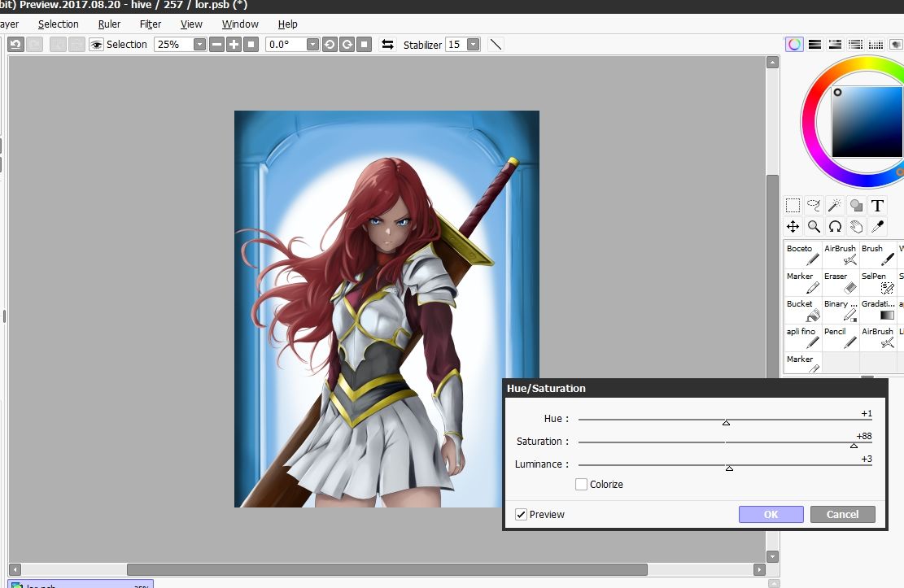Viewport: 904px width, 588px height.
Task: Choose the Eraser tool
Action: (841, 282)
